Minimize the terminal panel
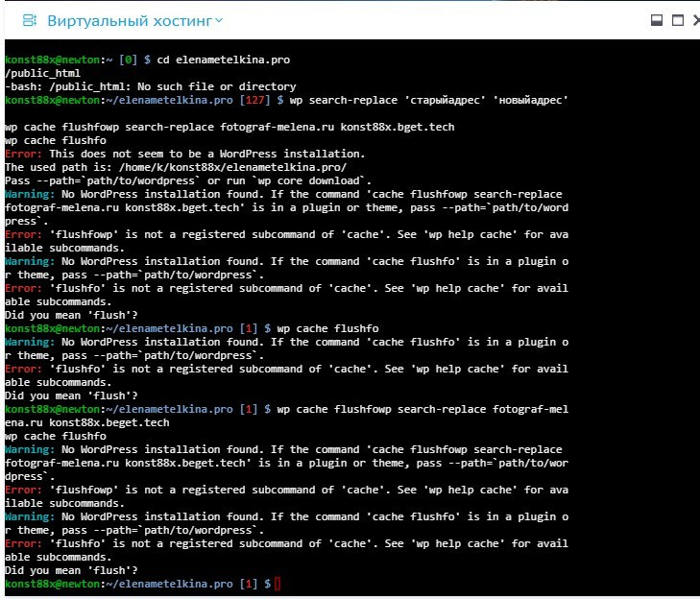Screen dimensions: 700x599 pyautogui.click(x=657, y=20)
